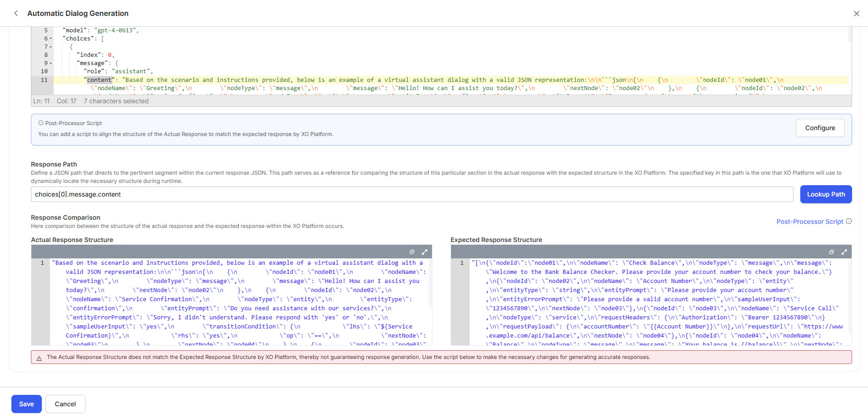Click the "7 characters selected" status text

tap(116, 101)
